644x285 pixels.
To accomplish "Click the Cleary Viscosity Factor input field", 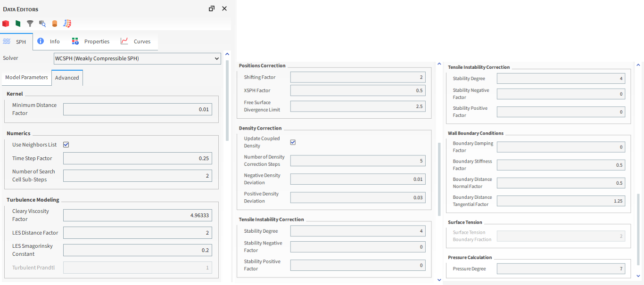I will (137, 215).
